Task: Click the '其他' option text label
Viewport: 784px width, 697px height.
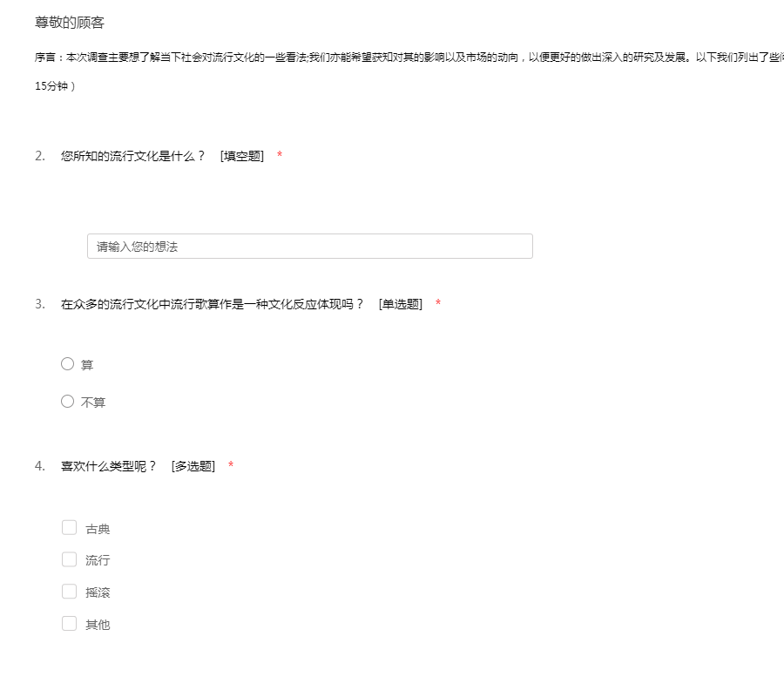Action: pos(98,625)
